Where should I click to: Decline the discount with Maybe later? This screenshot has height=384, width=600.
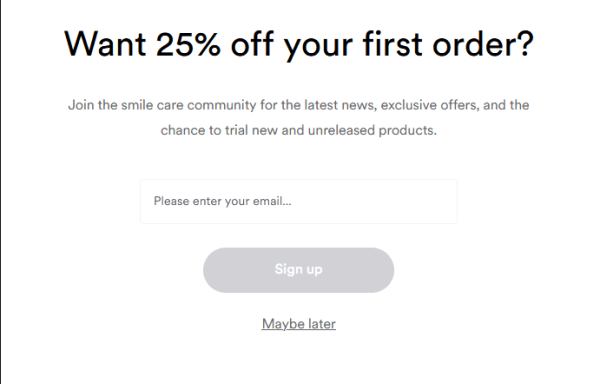click(298, 324)
